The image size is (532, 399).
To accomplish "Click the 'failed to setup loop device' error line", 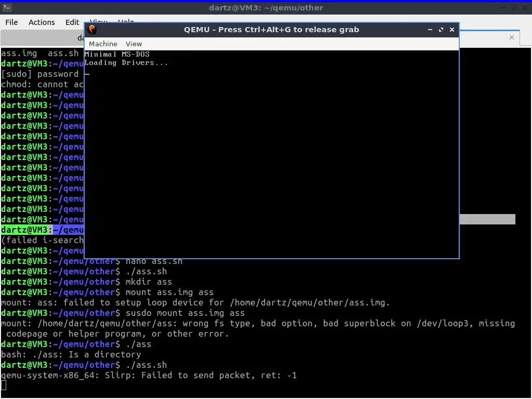I will pyautogui.click(x=195, y=303).
